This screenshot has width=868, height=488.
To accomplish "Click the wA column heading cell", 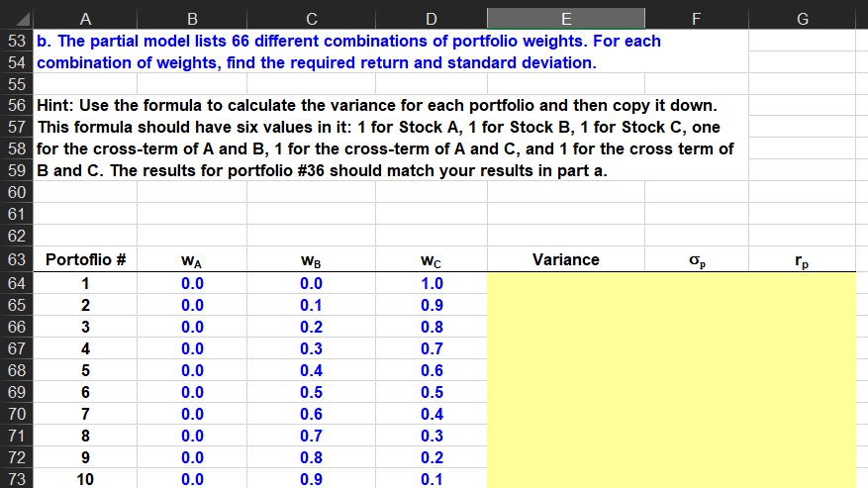I will [192, 259].
